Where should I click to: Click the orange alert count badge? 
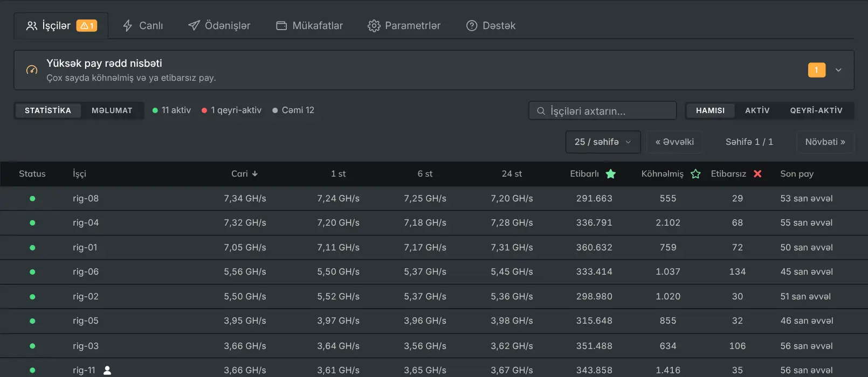817,70
